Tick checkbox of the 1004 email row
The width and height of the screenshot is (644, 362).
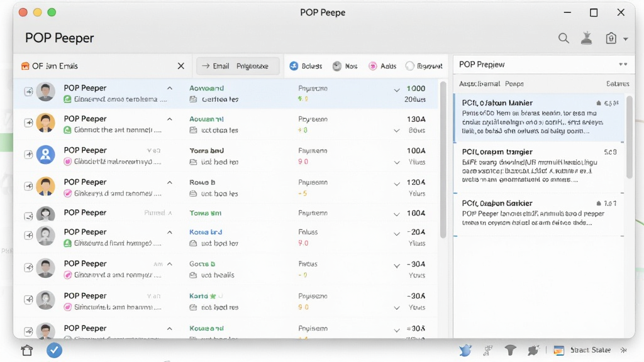[28, 216]
